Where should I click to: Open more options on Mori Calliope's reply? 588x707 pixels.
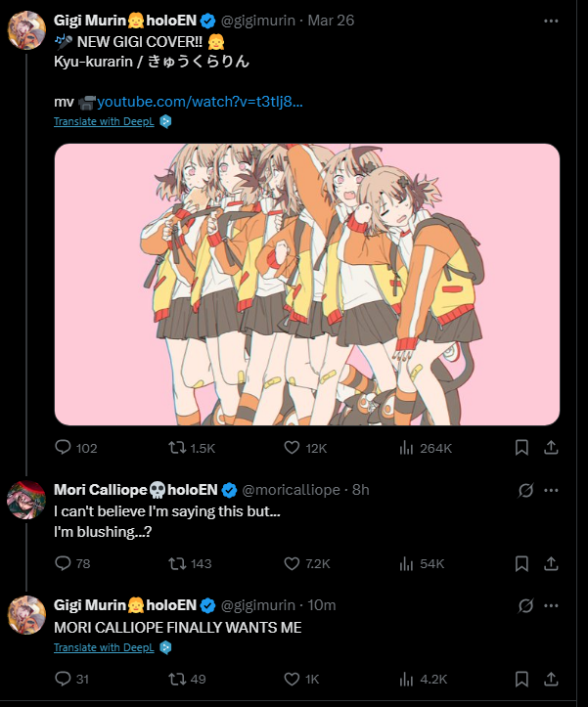pos(551,489)
